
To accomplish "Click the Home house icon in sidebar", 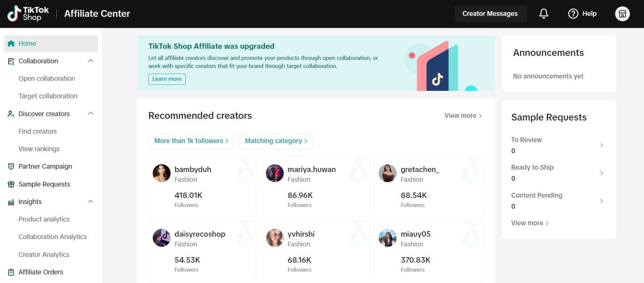I will (11, 43).
